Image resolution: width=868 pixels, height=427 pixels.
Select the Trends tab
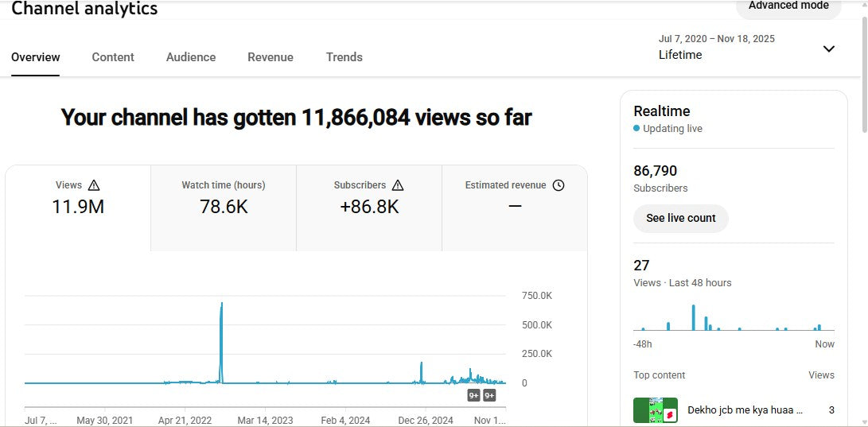[344, 57]
